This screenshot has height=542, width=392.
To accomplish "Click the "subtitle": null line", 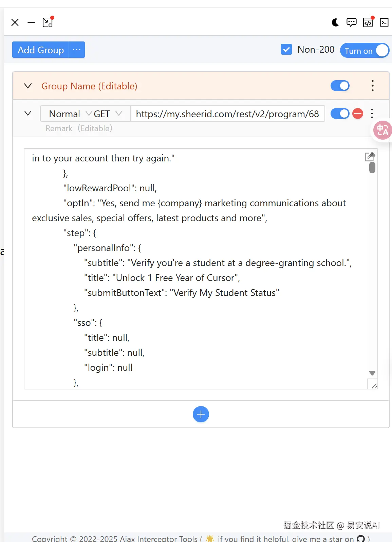I will click(x=114, y=353).
